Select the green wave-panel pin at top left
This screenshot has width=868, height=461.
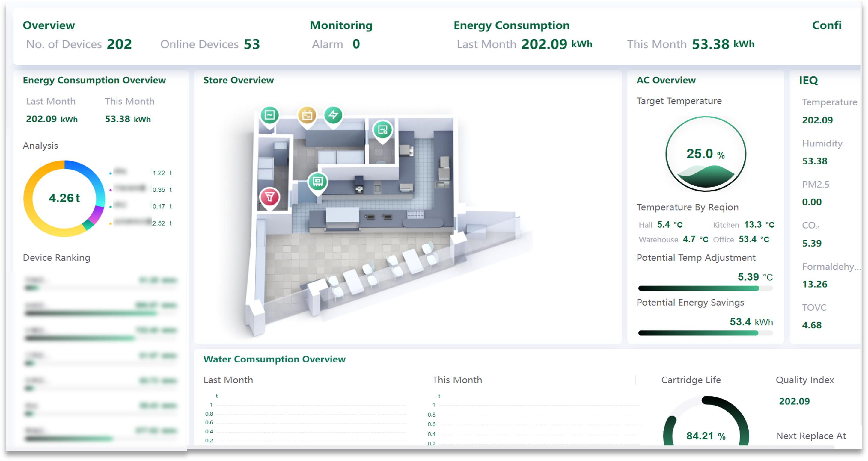pyautogui.click(x=269, y=115)
